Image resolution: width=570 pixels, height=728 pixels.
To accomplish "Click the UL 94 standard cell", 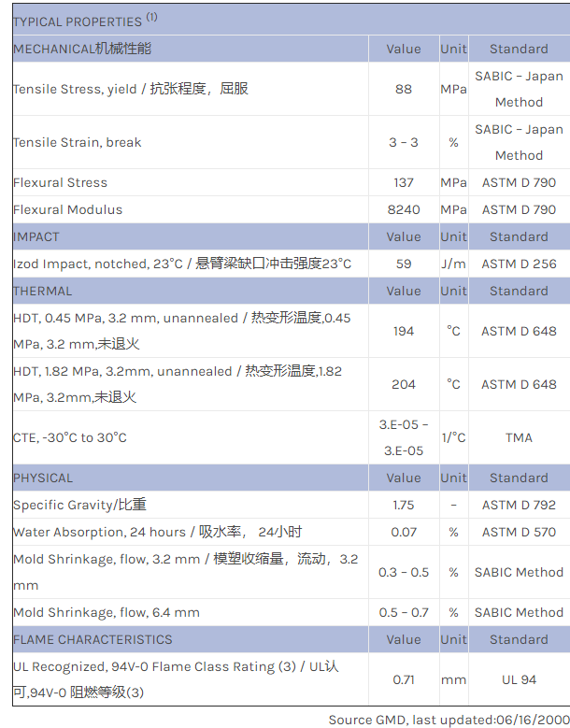I will (x=519, y=679).
